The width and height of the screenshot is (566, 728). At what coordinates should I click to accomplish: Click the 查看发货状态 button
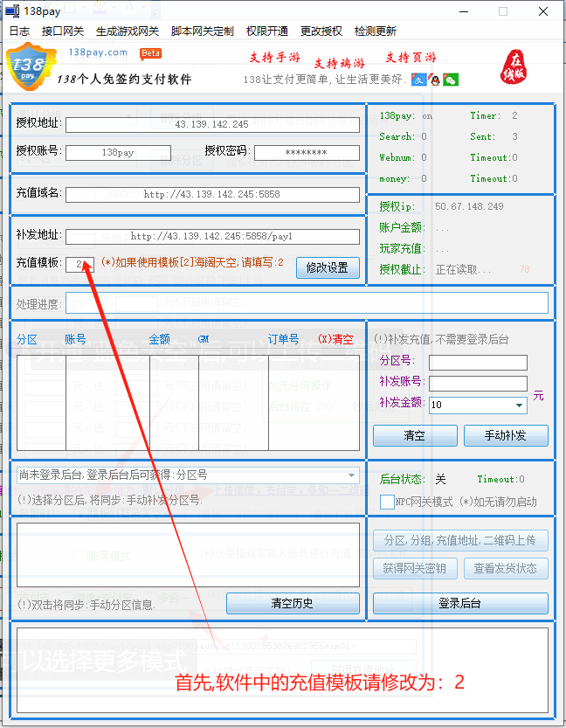point(506,568)
